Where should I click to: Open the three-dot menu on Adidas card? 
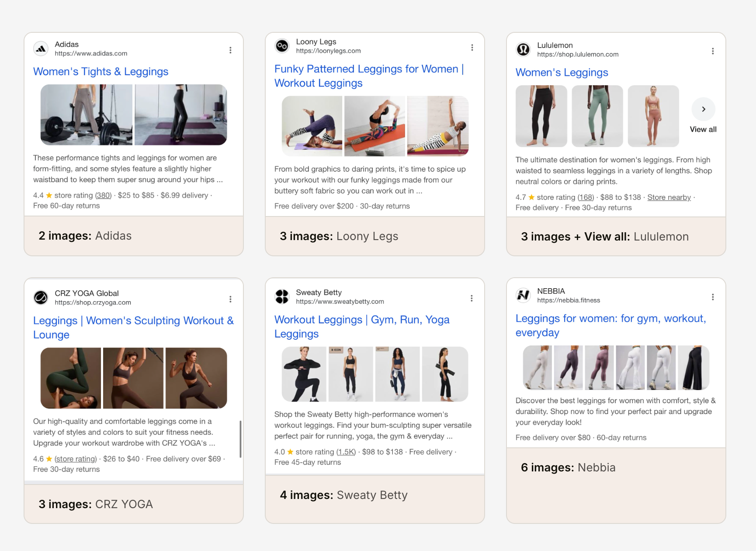click(231, 50)
